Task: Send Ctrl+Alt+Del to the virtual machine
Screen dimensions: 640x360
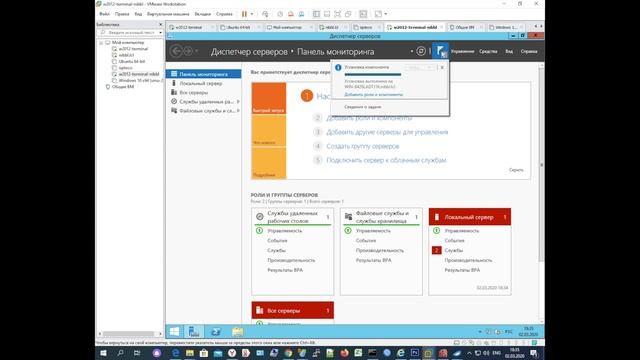Action: pos(265,14)
